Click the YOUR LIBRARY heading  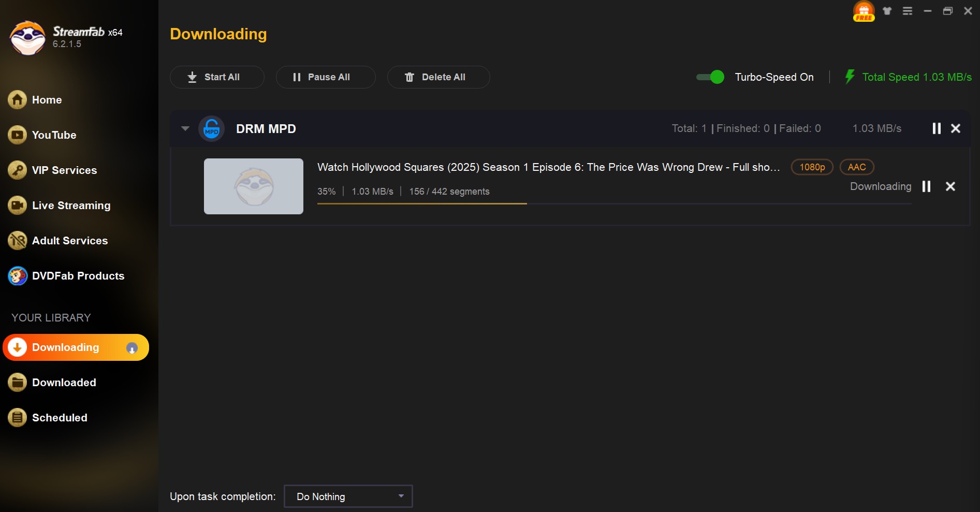pos(51,318)
